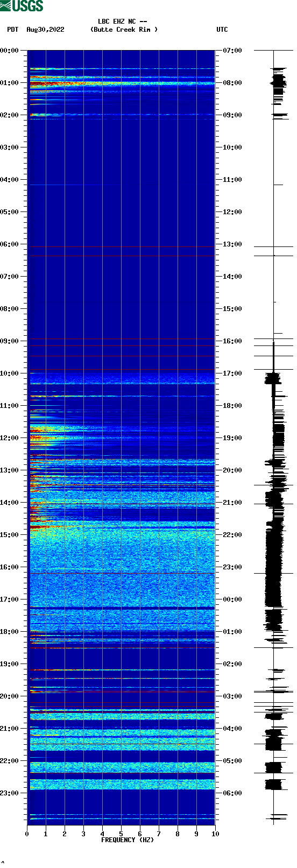Click the PDT 12:00 time label
297x868 pixels.
pyautogui.click(x=10, y=438)
